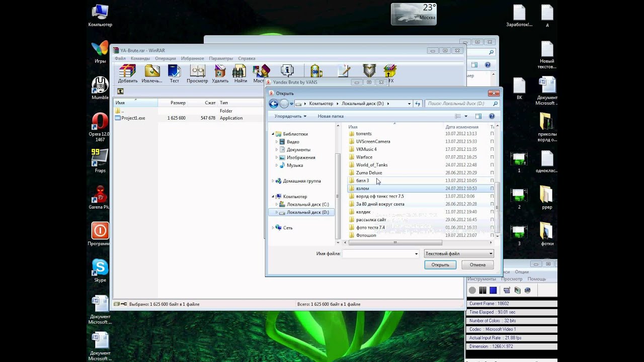Screen dimensions: 644x362
Task: Open Текстовый файл file type dropdown
Action: pyautogui.click(x=459, y=254)
